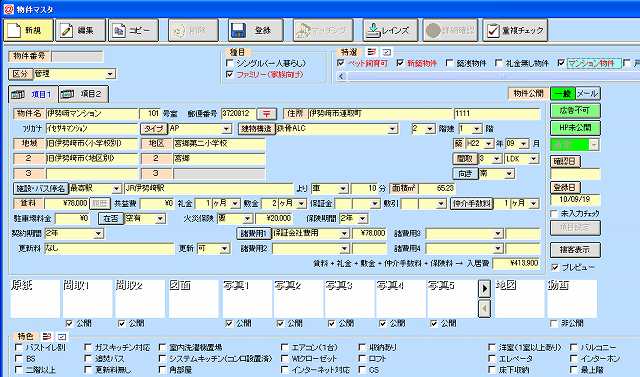The width and height of the screenshot is (640, 377).
Task: Switch to the 項目2 tab
Action: [x=84, y=94]
